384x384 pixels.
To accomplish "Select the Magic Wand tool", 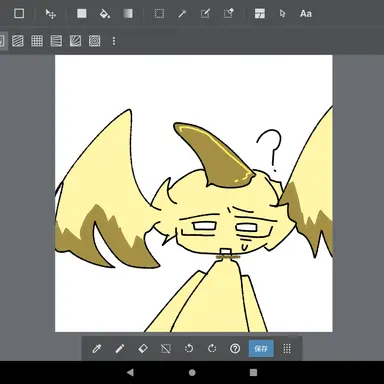I will 182,14.
